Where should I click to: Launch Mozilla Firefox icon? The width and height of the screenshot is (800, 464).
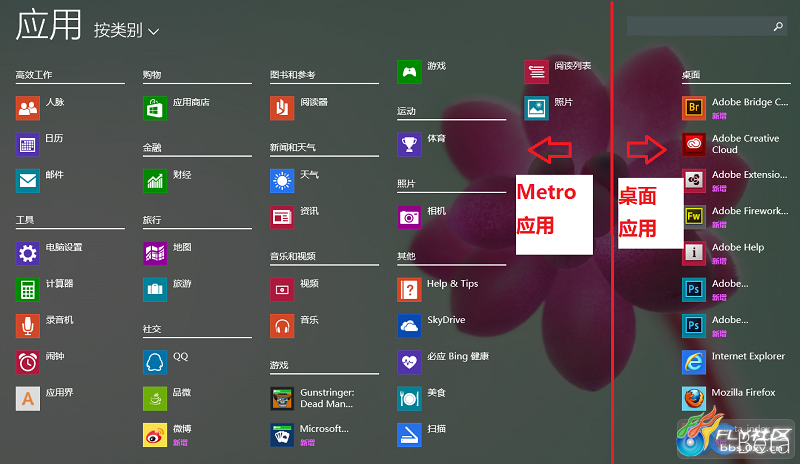click(694, 399)
